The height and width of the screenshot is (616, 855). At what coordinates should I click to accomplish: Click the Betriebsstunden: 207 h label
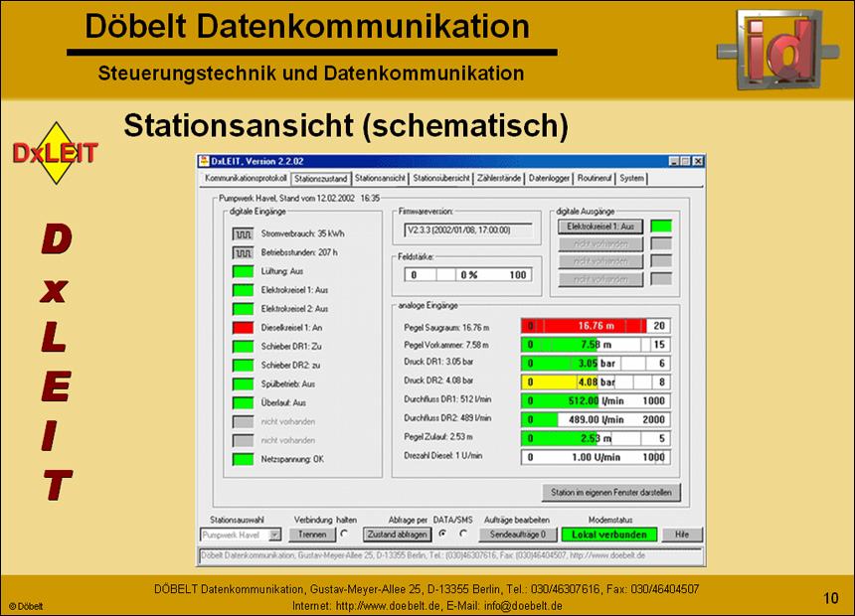point(299,253)
